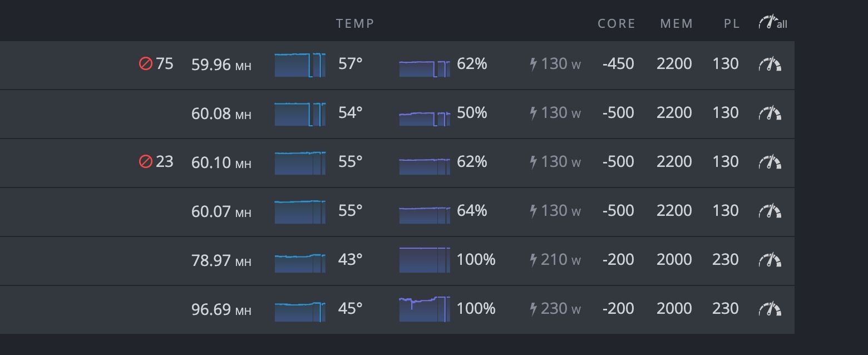Screen dimensions: 868x355
Task: Open overclock gauge for 60.07 MH GPU
Action: point(770,211)
